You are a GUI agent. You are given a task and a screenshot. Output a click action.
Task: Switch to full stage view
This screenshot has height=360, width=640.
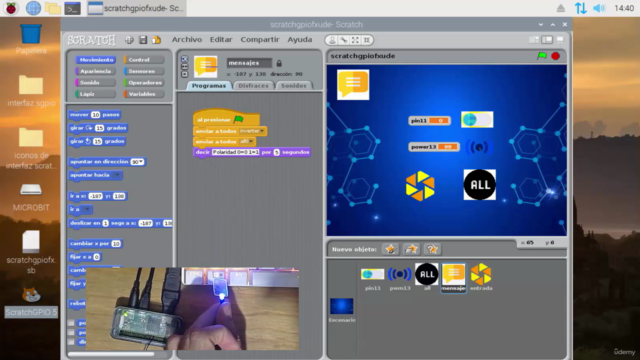point(547,40)
